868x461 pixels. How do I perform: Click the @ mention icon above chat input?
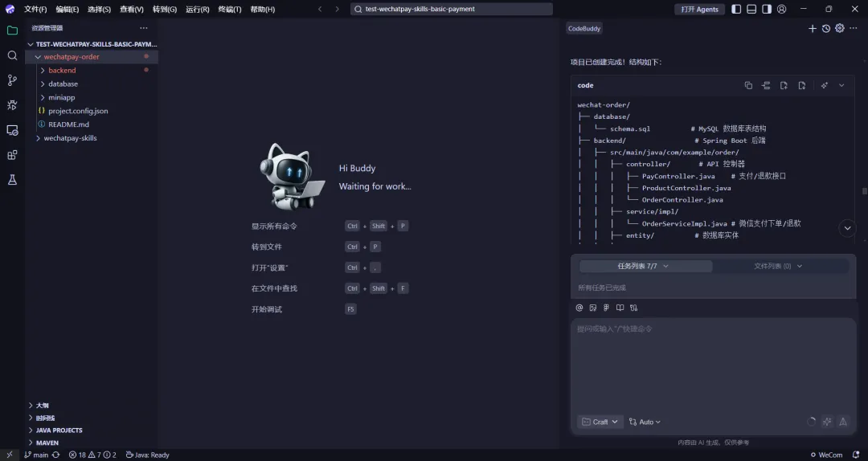579,308
